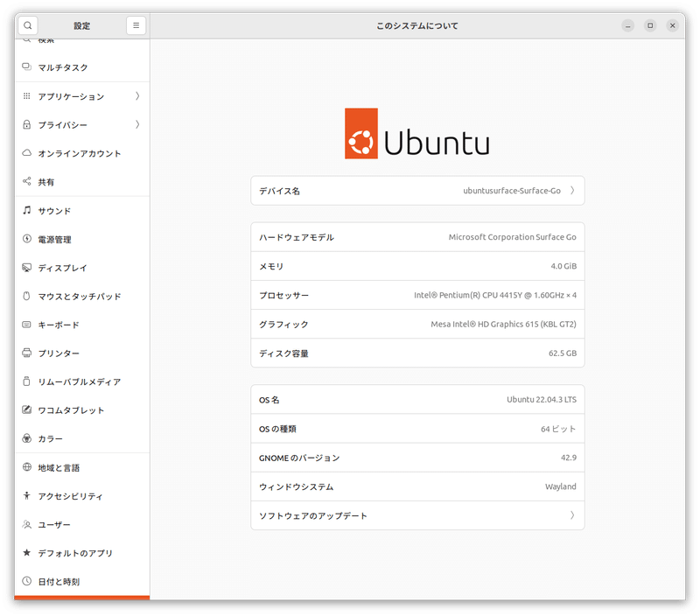The width and height of the screenshot is (700, 616).
Task: Open キーボード settings panel
Action: click(x=82, y=325)
